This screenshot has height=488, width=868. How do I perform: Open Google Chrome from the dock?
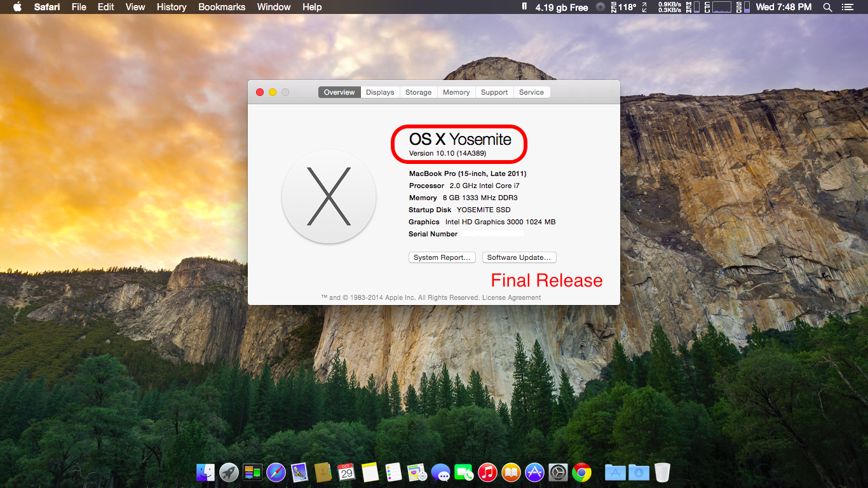[x=581, y=472]
